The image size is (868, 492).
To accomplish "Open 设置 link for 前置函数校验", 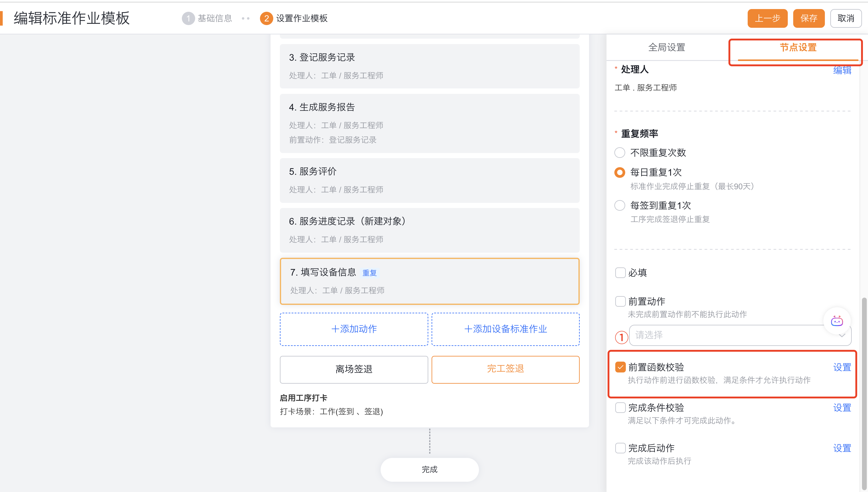I will point(842,367).
